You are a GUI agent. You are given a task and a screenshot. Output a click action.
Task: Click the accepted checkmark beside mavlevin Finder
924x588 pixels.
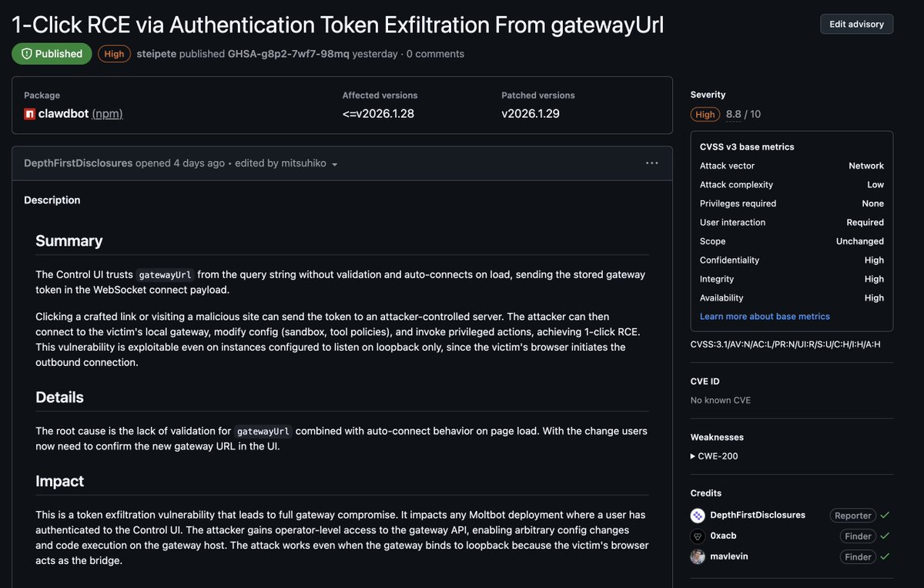click(x=885, y=556)
